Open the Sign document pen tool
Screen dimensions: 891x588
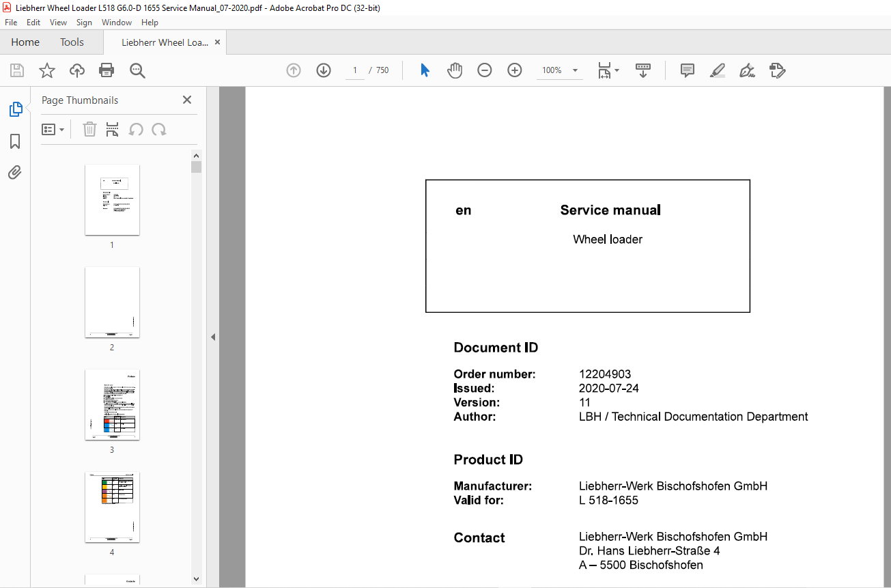747,70
